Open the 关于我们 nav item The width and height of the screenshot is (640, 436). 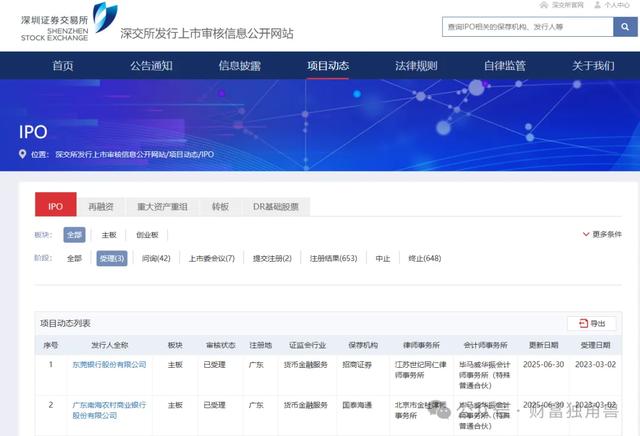pyautogui.click(x=593, y=66)
